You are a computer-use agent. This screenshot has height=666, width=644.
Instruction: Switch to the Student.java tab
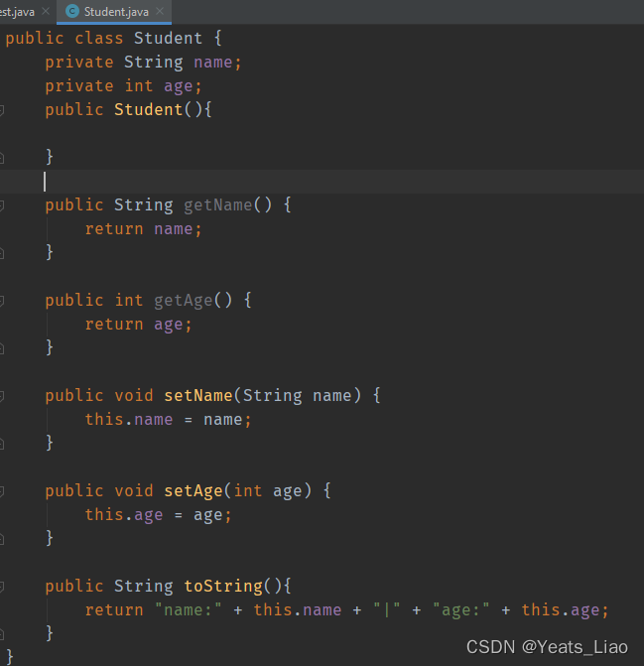[x=114, y=12]
